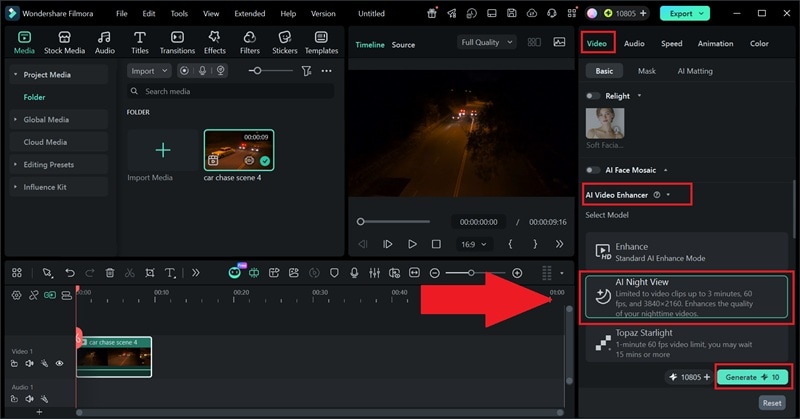Click the preview playback progress slider

pyautogui.click(x=393, y=222)
